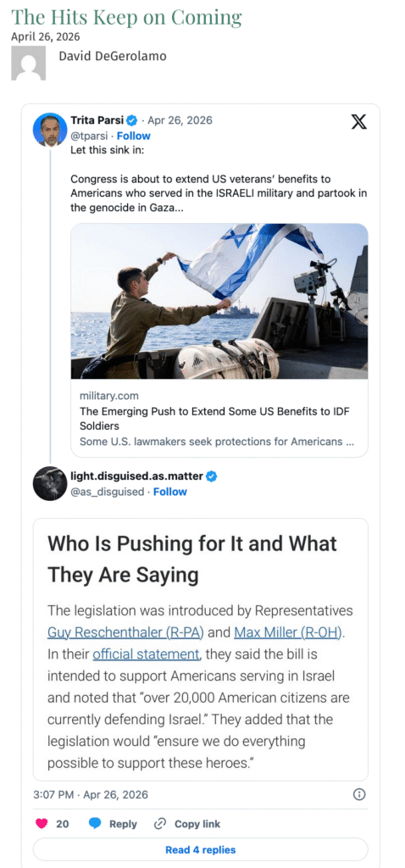
Task: Click light.disguised.as.matter's verified badge
Action: click(211, 476)
